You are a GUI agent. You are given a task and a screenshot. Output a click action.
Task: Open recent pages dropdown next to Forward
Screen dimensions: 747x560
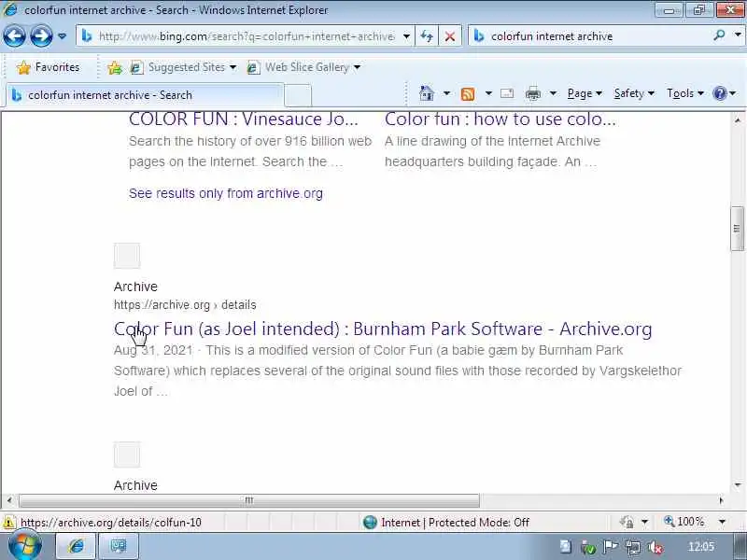[62, 36]
